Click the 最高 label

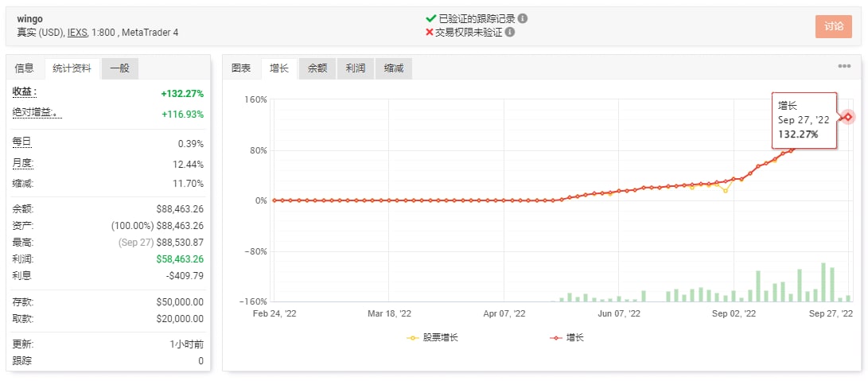(x=23, y=242)
